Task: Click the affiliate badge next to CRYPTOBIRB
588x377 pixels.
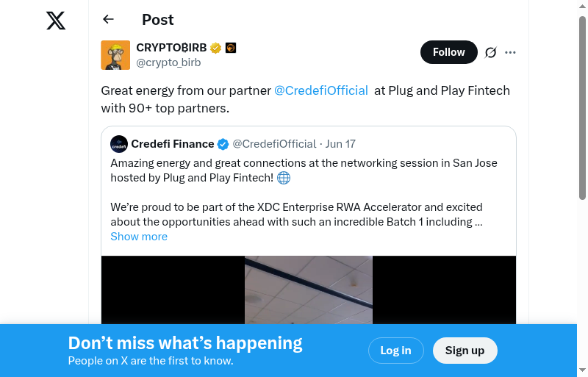Action: tap(231, 49)
